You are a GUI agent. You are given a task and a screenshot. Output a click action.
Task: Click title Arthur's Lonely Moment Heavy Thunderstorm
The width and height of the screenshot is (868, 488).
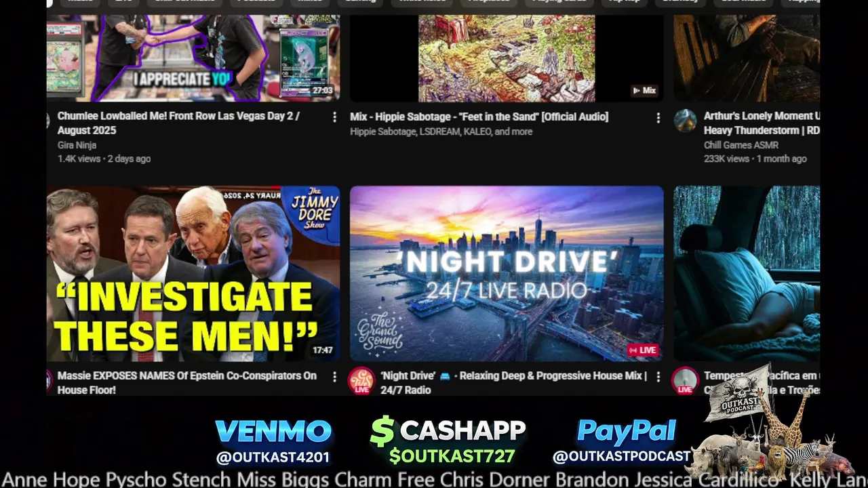point(762,123)
